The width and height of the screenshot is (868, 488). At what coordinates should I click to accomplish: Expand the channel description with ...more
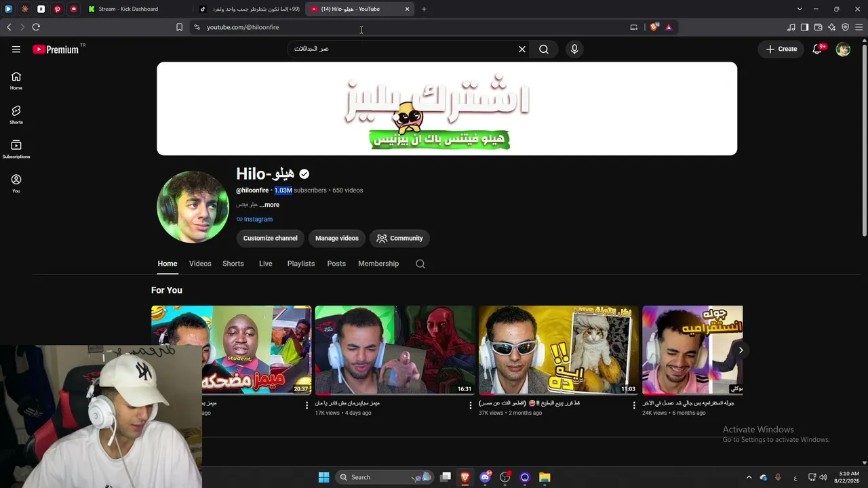coord(269,205)
